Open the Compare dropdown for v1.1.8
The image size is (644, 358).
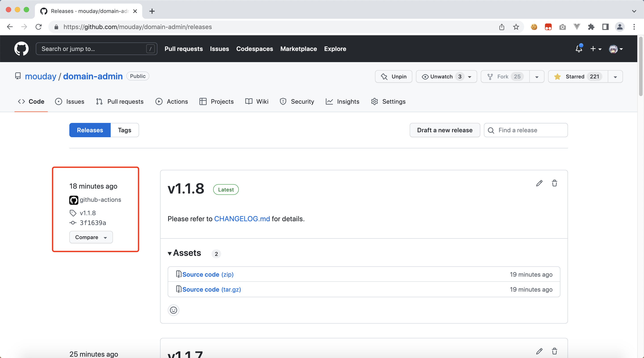(91, 237)
